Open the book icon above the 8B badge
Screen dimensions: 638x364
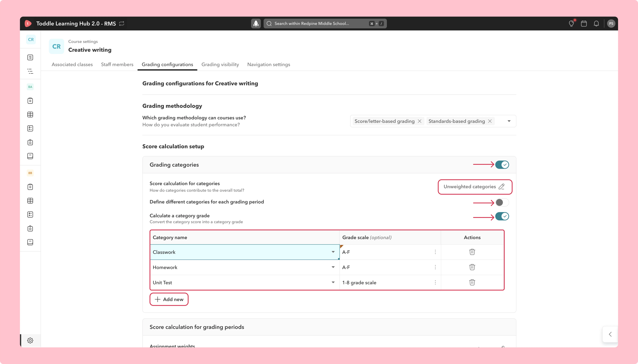[x=30, y=156]
